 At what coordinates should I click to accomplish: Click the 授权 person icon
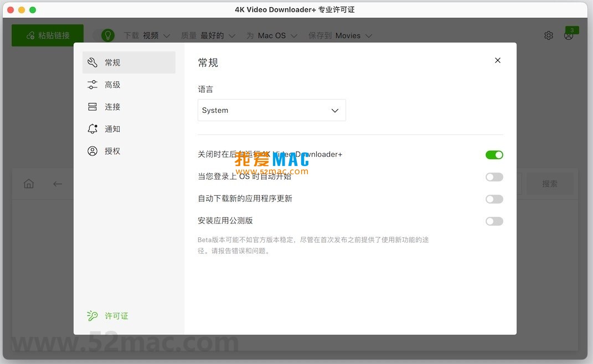(92, 151)
